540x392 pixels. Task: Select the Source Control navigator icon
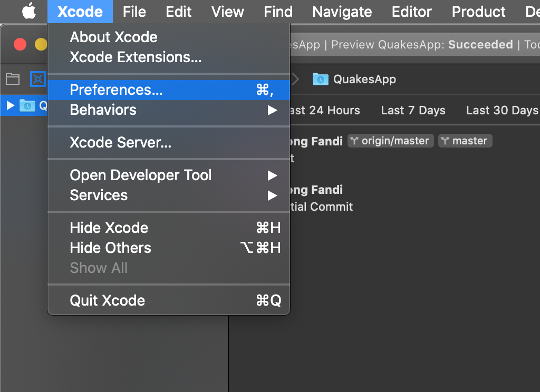[x=37, y=79]
